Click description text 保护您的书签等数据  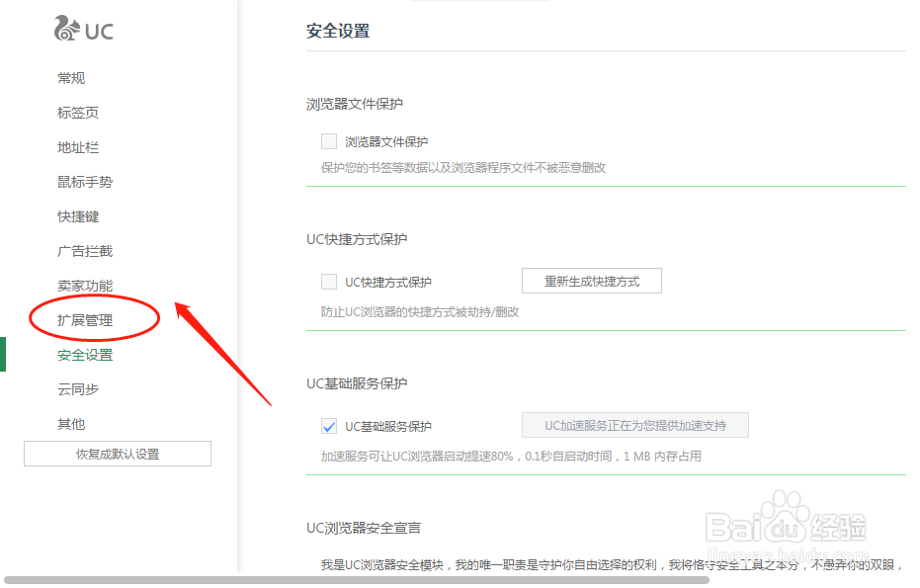coord(463,168)
